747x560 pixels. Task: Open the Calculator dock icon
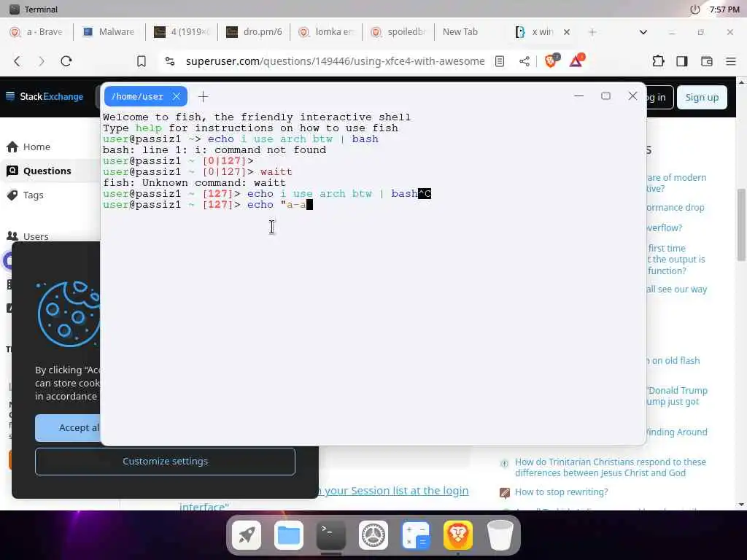(416, 534)
